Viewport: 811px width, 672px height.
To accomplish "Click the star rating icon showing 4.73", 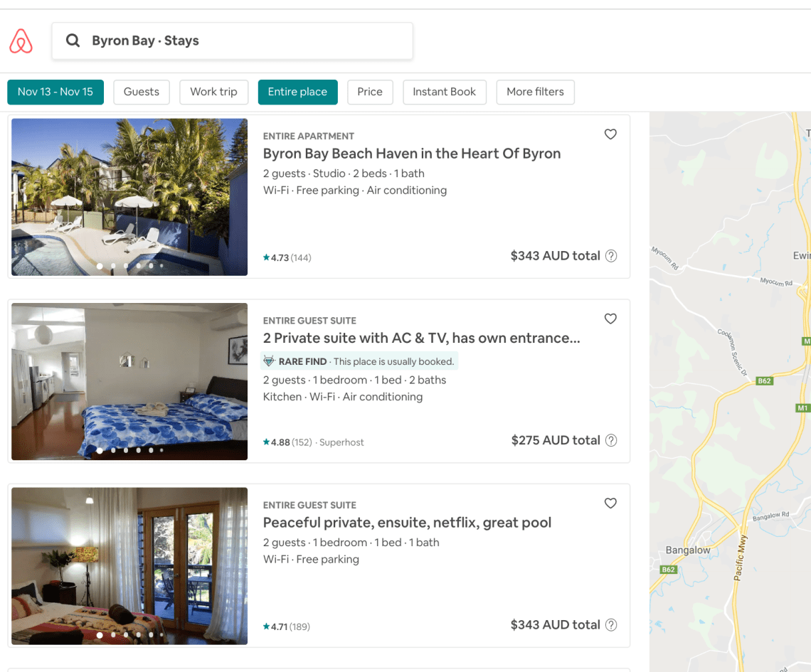I will pyautogui.click(x=266, y=257).
